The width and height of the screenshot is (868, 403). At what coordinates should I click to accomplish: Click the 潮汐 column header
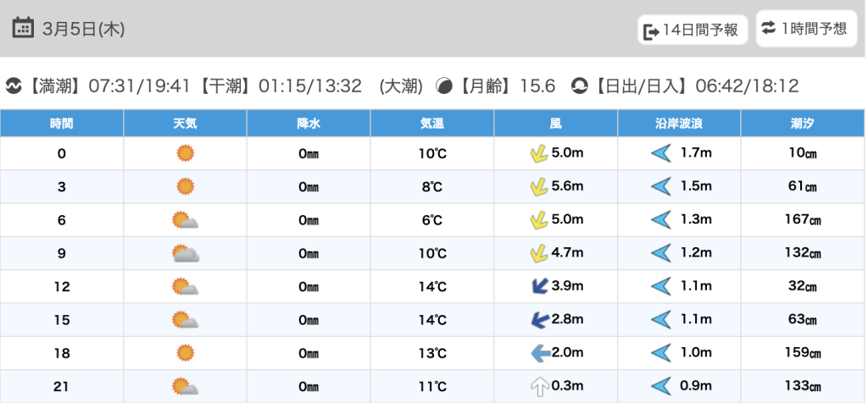pyautogui.click(x=802, y=124)
